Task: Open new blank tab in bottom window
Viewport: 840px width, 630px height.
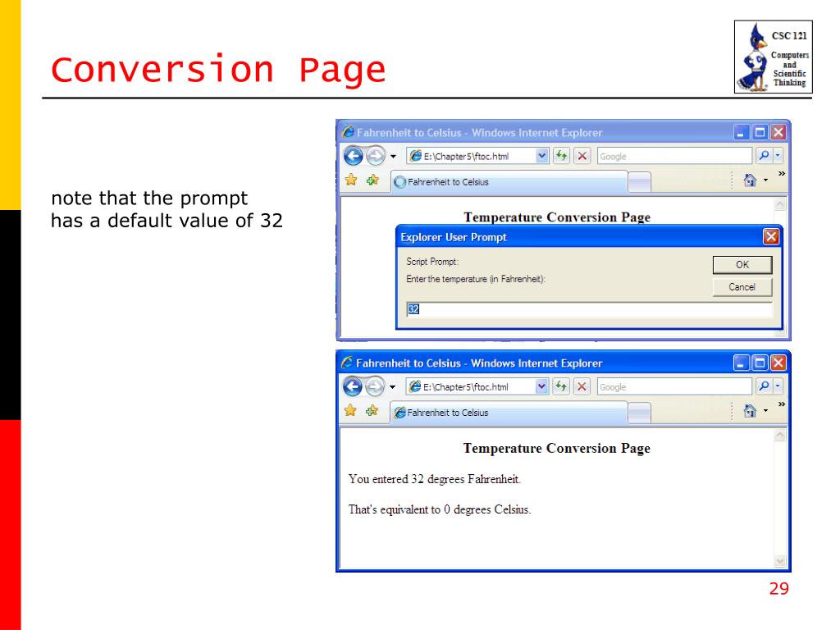Action: (x=639, y=413)
